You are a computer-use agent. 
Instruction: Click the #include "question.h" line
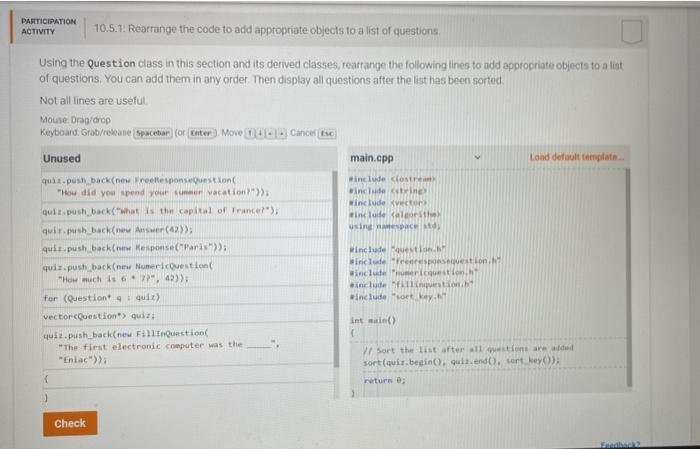(x=397, y=249)
